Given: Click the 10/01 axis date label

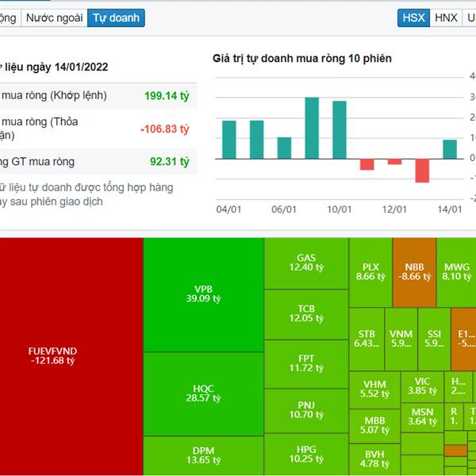Looking at the screenshot, I should (340, 209).
